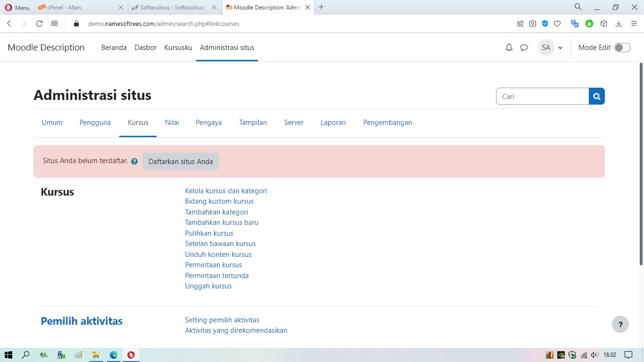Click the help icon beside 'belum terdaftar'
The image size is (644, 362).
point(134,161)
